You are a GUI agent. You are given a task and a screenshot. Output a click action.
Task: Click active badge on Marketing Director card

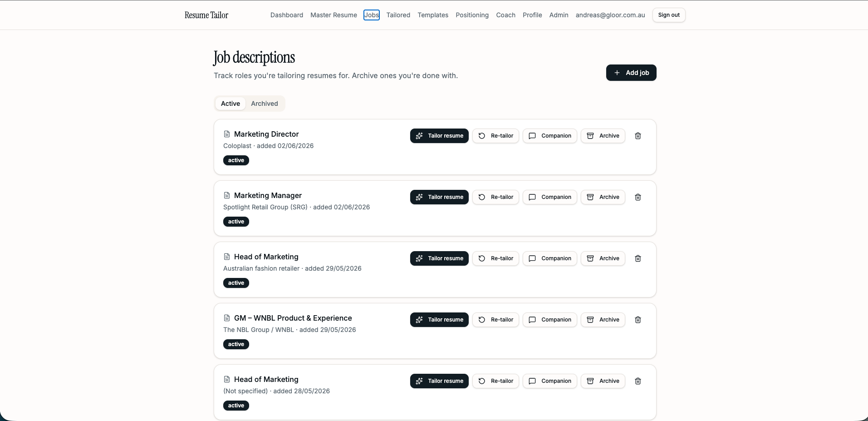pyautogui.click(x=236, y=160)
